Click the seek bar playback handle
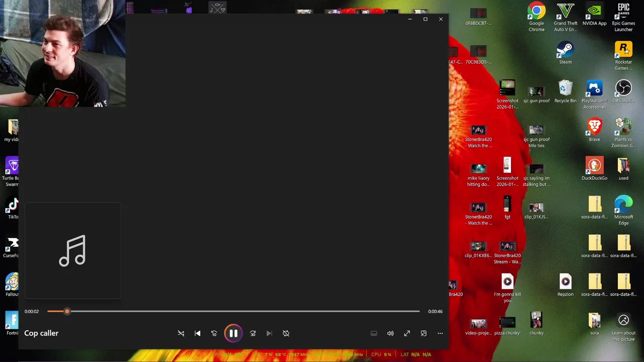 click(x=67, y=311)
